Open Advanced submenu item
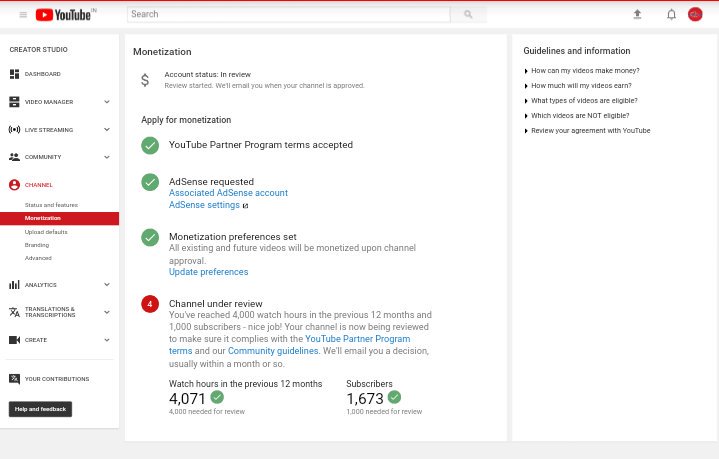 click(x=38, y=258)
